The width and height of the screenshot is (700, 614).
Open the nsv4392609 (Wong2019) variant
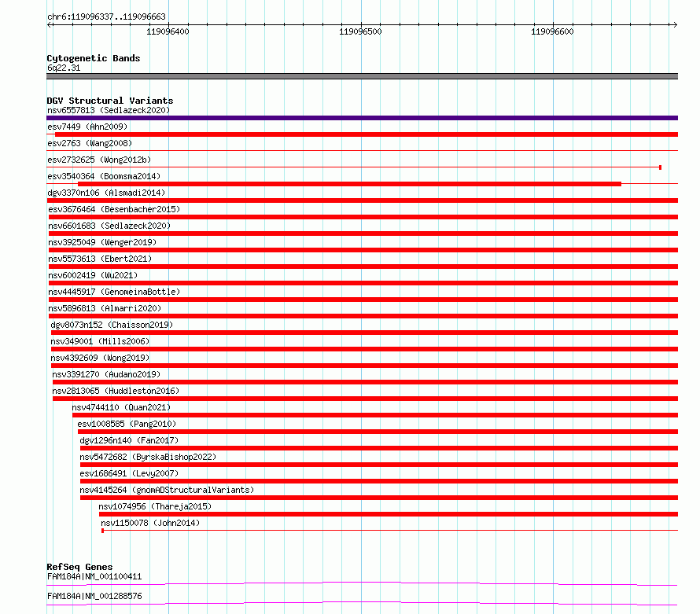[x=100, y=358]
